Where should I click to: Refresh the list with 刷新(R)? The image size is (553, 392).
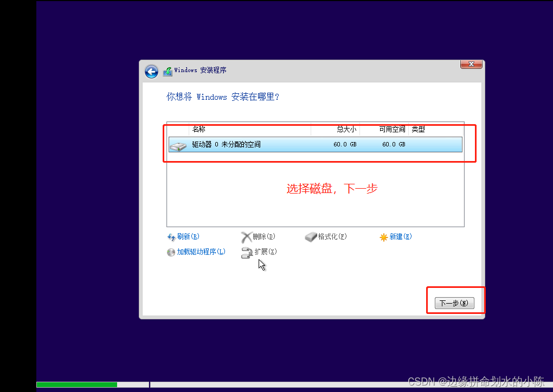coord(188,236)
